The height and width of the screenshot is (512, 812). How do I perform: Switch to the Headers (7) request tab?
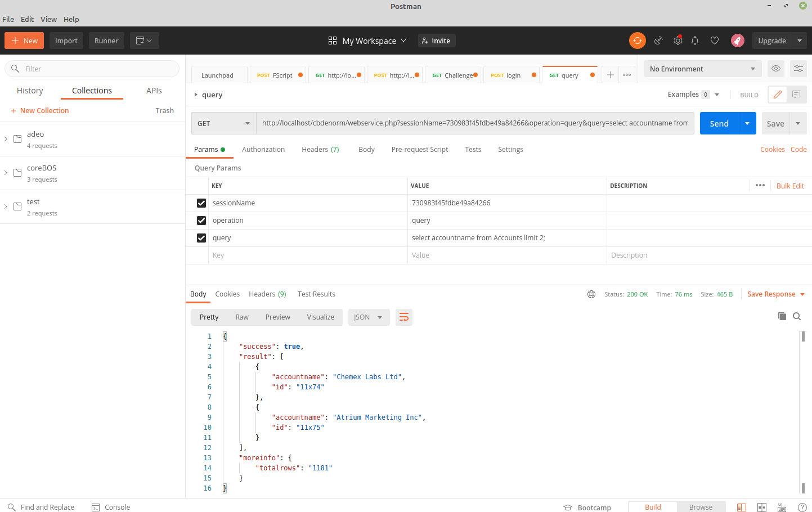pos(320,150)
